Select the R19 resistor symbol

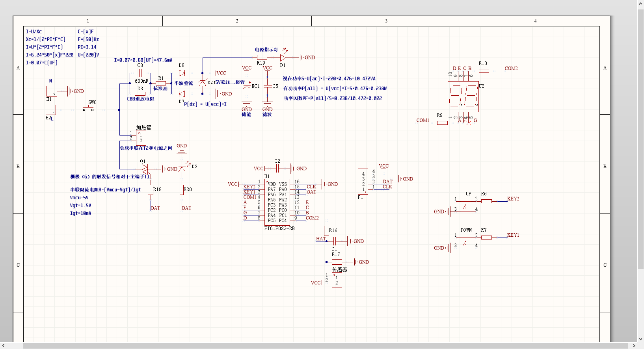tap(262, 58)
